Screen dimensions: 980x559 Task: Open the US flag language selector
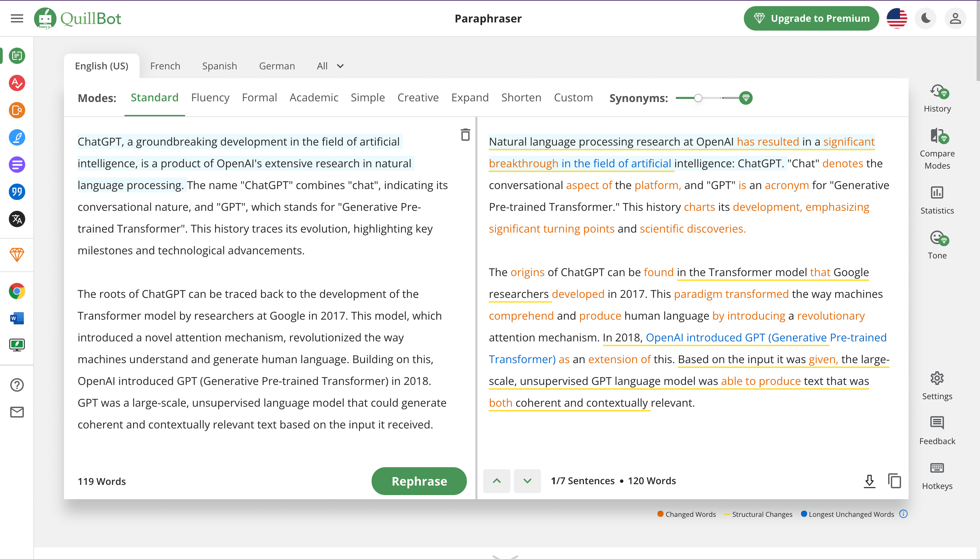click(897, 18)
